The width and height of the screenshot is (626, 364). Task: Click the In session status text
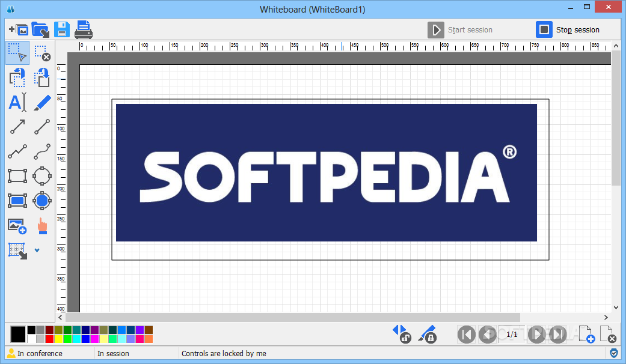click(x=114, y=353)
